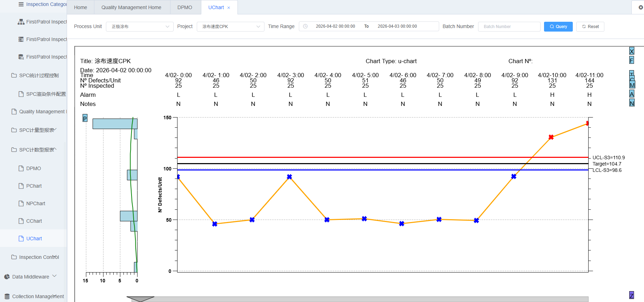The width and height of the screenshot is (644, 302).
Task: Click the UCL-S3=110.9 label
Action: click(609, 157)
